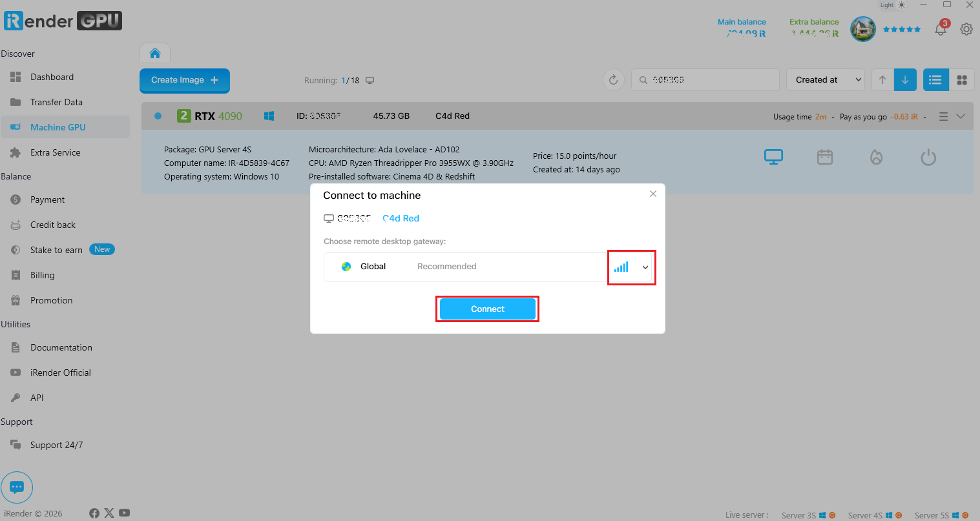Screen dimensions: 980x521
Task: Click the Create Image button
Action: pos(185,80)
